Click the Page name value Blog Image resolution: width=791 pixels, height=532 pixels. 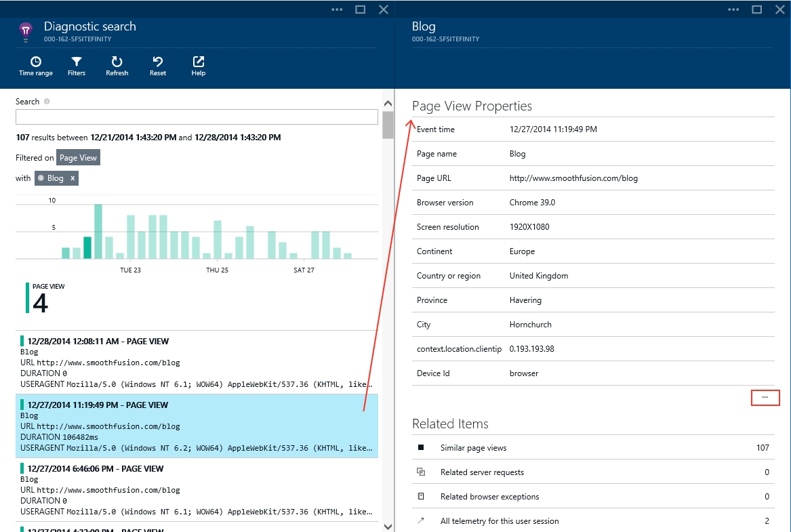click(x=518, y=153)
